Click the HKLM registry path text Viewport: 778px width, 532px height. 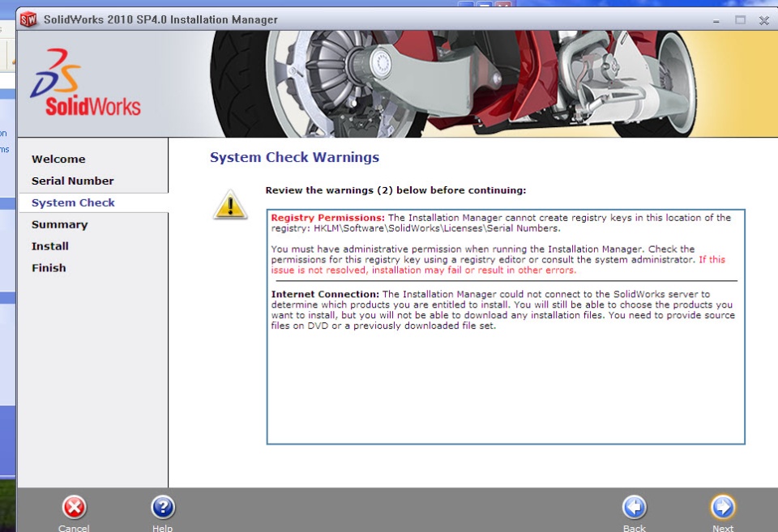click(x=437, y=228)
